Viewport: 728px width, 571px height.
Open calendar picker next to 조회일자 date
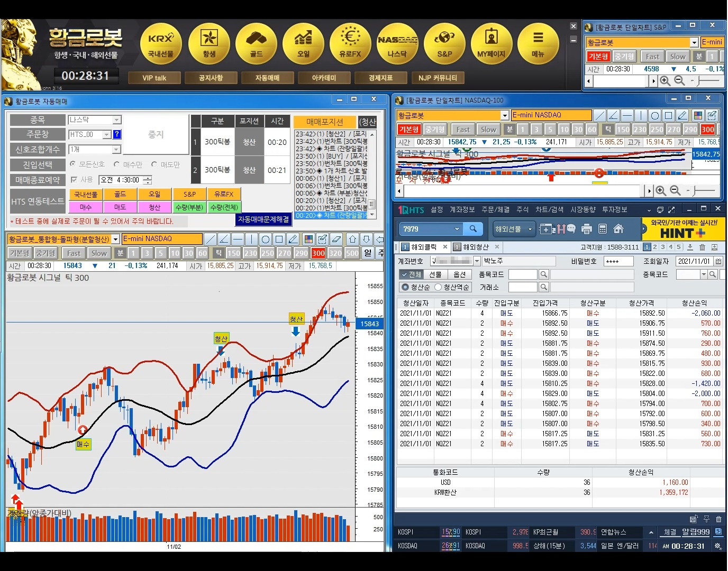coord(718,261)
